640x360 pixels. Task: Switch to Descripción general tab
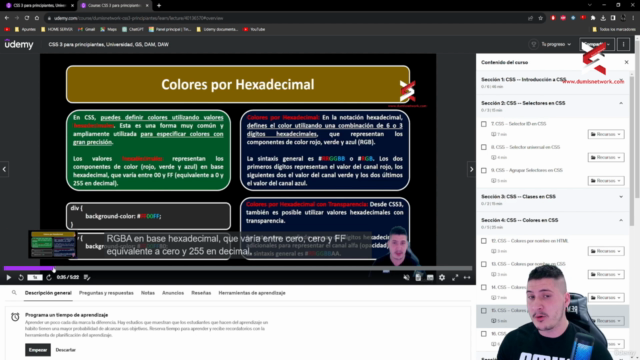48,293
